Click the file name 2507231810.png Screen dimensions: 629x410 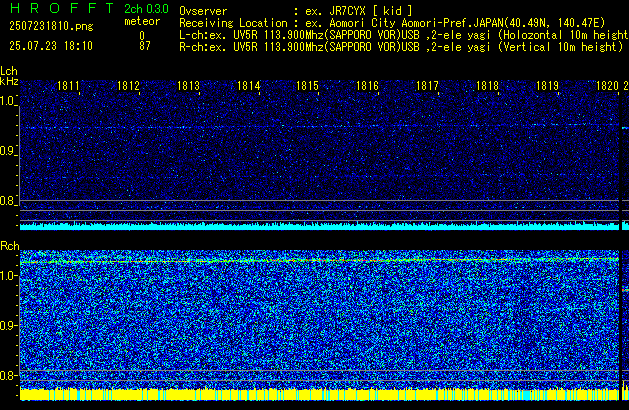51,26
